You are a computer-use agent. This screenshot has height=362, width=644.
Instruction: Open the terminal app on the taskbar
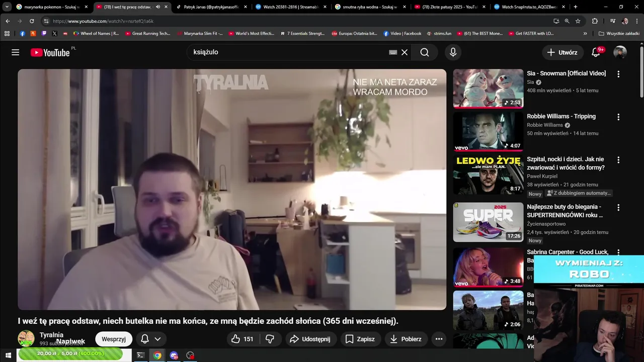(141, 355)
